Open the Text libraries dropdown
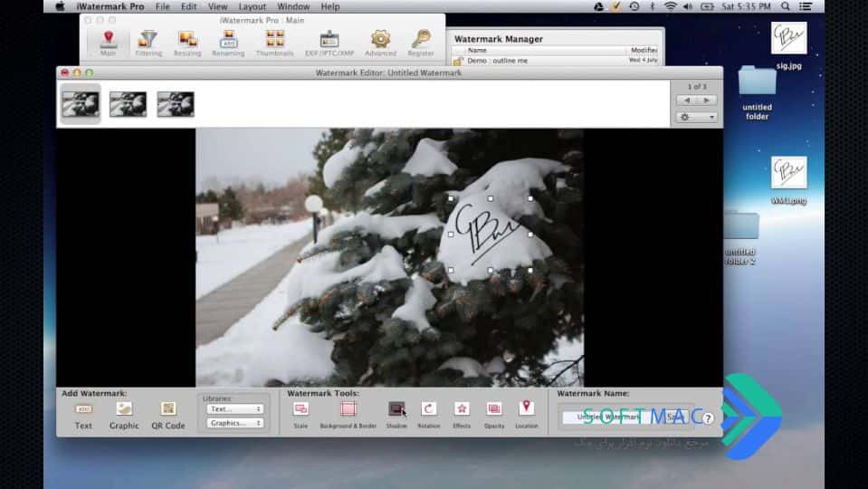This screenshot has height=489, width=868. (x=235, y=408)
